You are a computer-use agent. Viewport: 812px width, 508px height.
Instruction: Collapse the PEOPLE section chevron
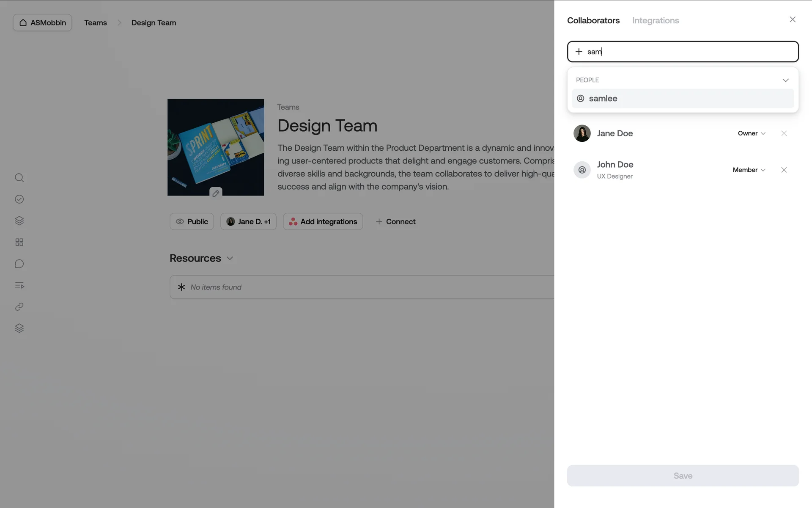[x=785, y=80]
